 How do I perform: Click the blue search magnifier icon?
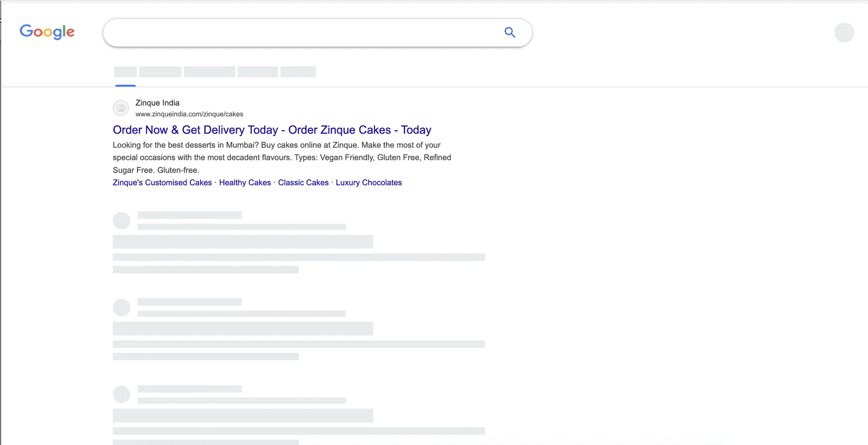pos(510,32)
